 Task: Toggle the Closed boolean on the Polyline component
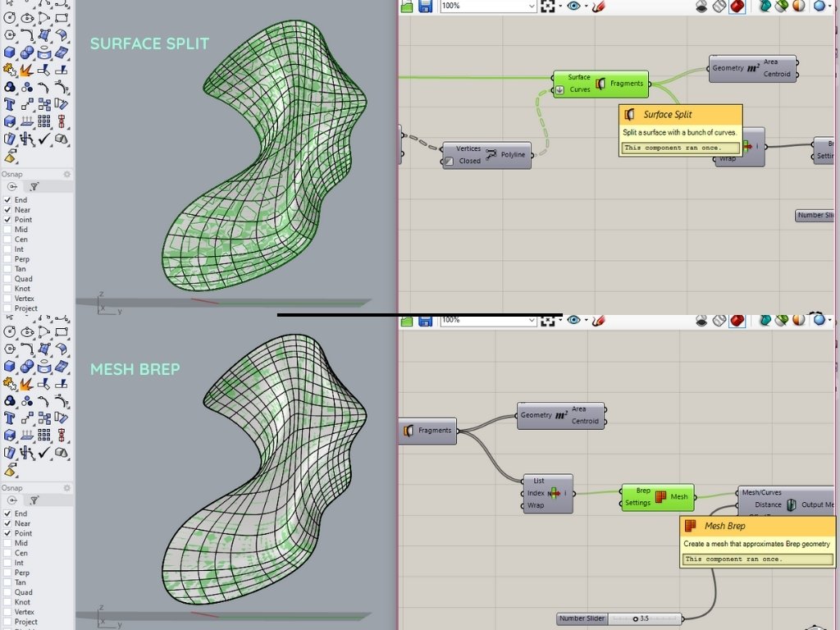(450, 162)
